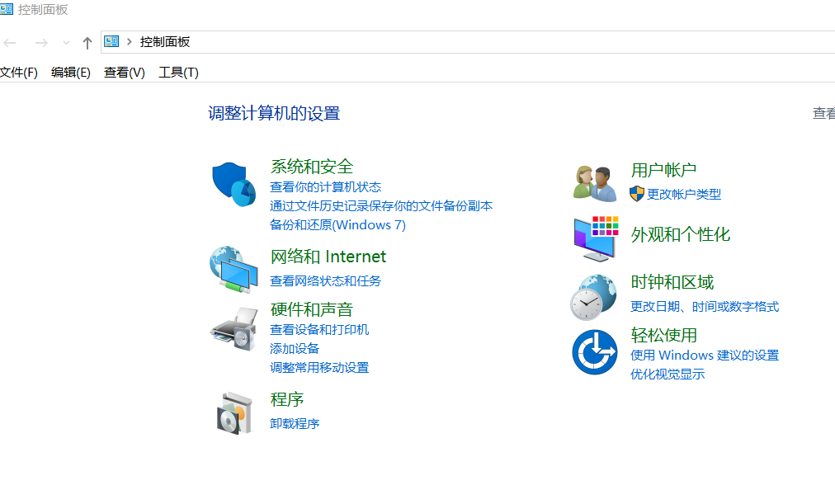Viewport: 835px width, 504px height.
Task: Open the 外观和个性化 heading link
Action: [680, 235]
